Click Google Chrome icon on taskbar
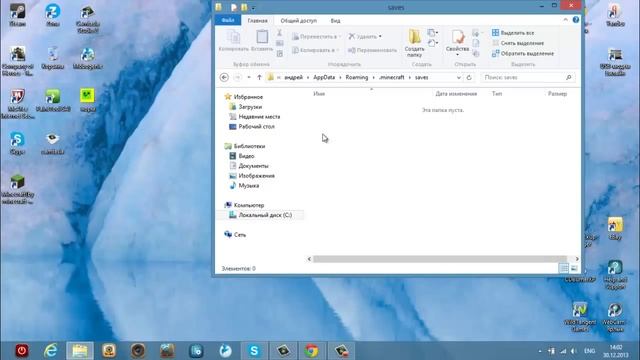640x360 pixels. pos(312,351)
